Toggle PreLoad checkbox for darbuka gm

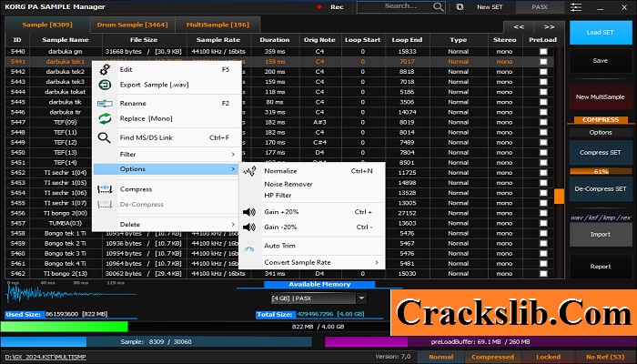(543, 52)
